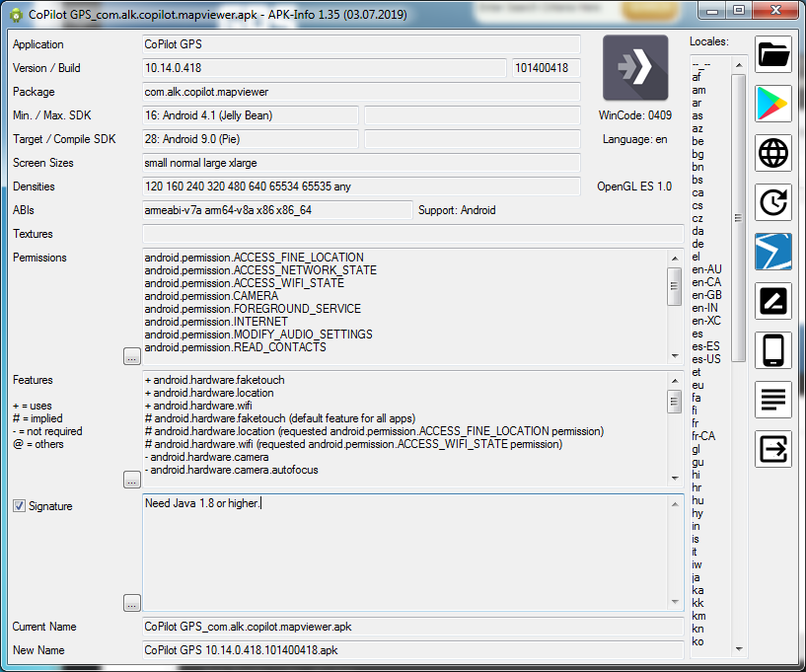Click the Language: en label
The image size is (806, 672).
pyautogui.click(x=634, y=139)
